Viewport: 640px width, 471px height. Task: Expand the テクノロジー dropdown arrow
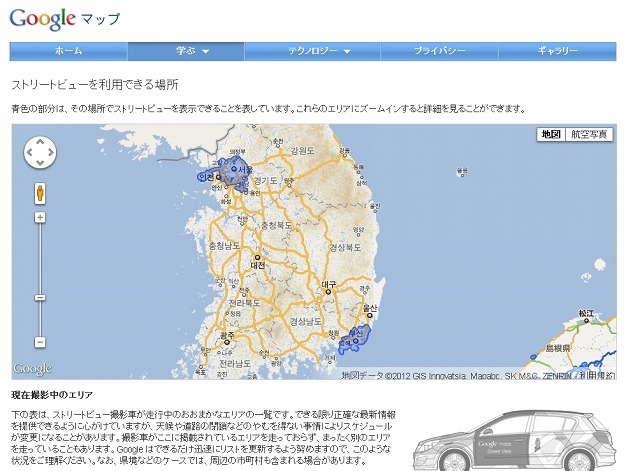[x=347, y=51]
